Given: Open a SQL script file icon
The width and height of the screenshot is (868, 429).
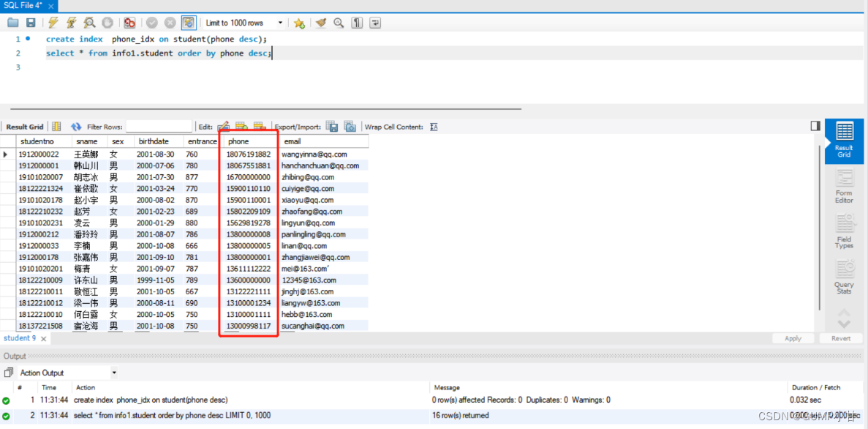Looking at the screenshot, I should tap(13, 23).
